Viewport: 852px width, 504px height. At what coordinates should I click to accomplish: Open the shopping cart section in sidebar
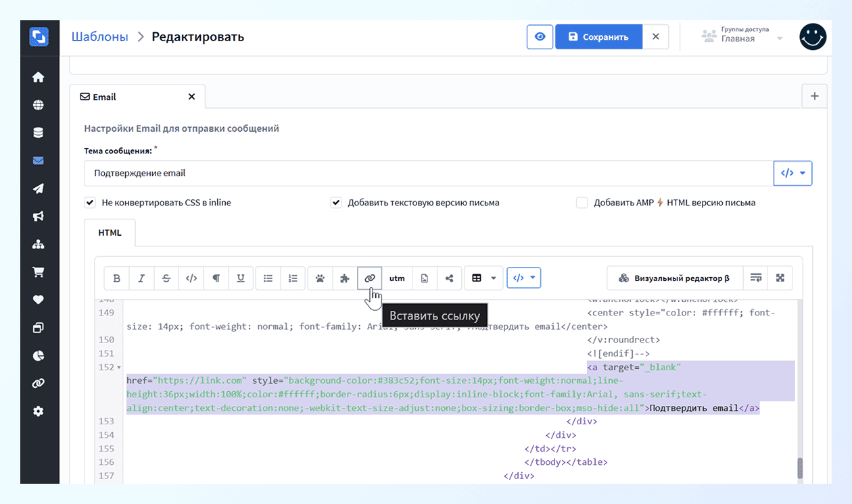click(x=39, y=272)
